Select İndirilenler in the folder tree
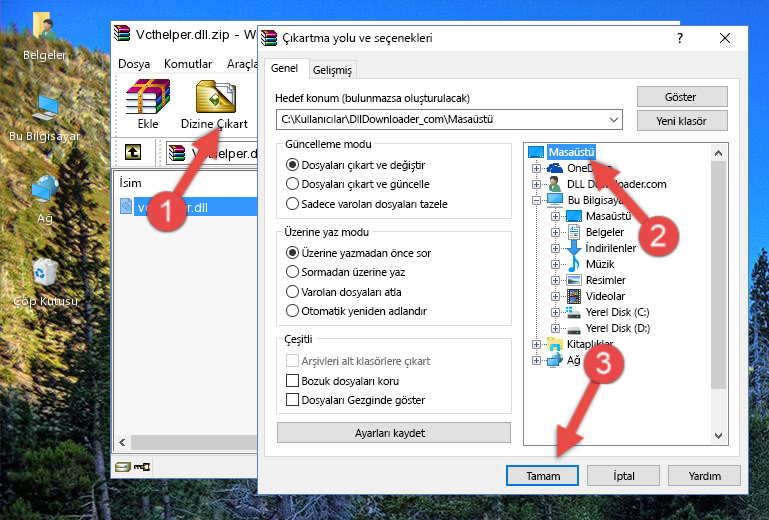 pyautogui.click(x=611, y=248)
